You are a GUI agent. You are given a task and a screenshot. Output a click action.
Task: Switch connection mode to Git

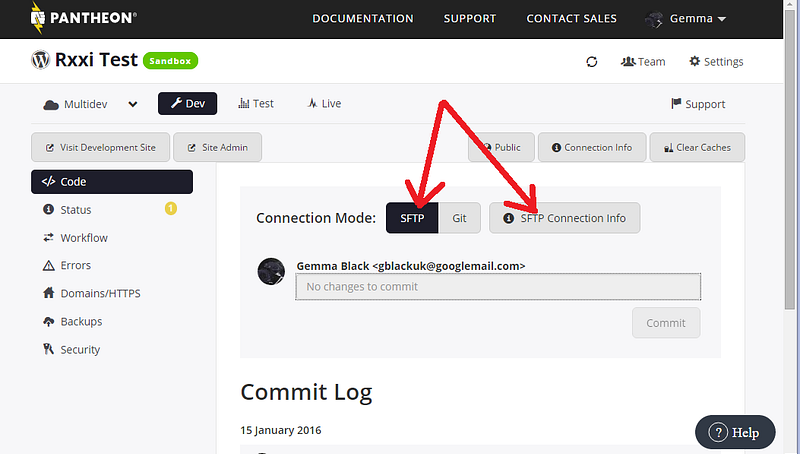(459, 218)
